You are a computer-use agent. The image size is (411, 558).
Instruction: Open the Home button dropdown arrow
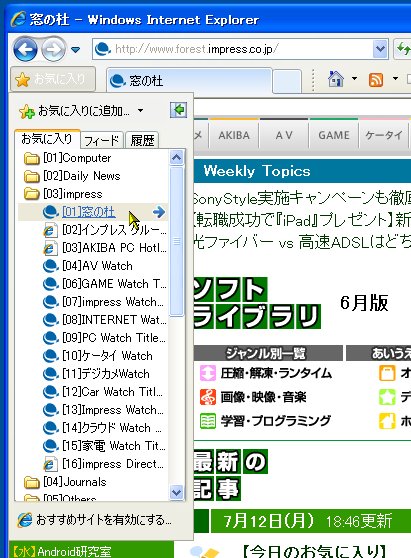pyautogui.click(x=354, y=79)
